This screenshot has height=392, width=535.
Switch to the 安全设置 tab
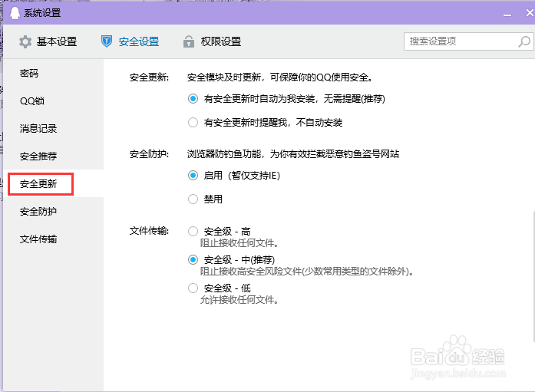coord(130,41)
